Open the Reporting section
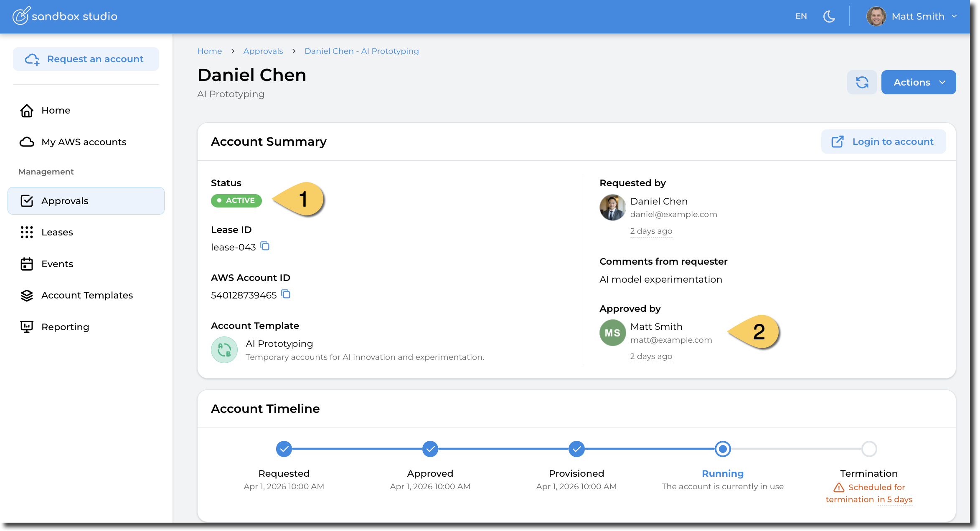Image resolution: width=980 pixels, height=531 pixels. pos(65,327)
